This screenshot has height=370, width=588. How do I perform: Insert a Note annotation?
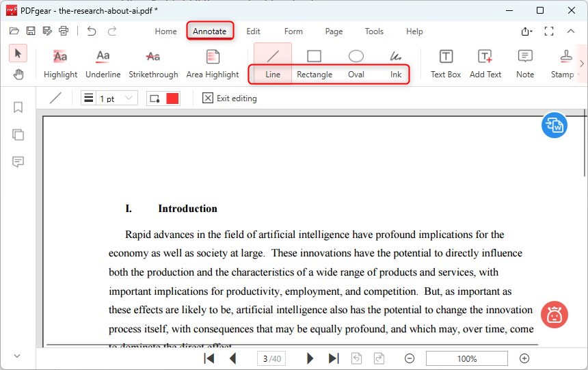pos(525,64)
